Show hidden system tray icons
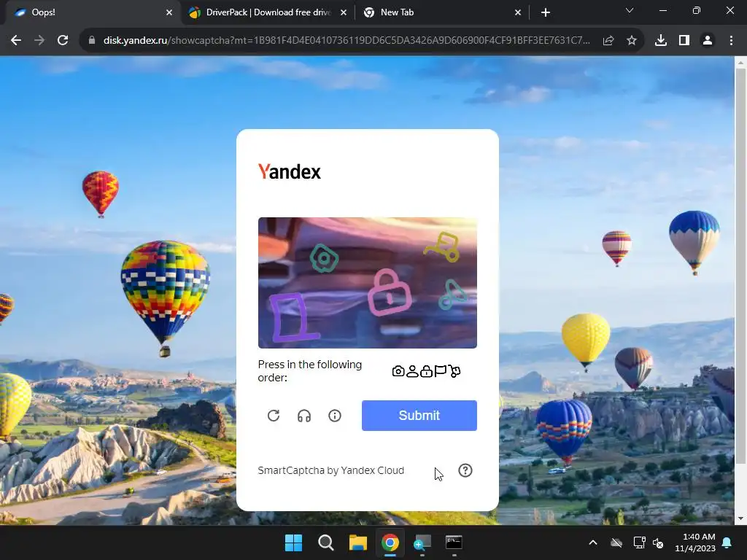Screen dimensions: 747x560 click(x=593, y=542)
